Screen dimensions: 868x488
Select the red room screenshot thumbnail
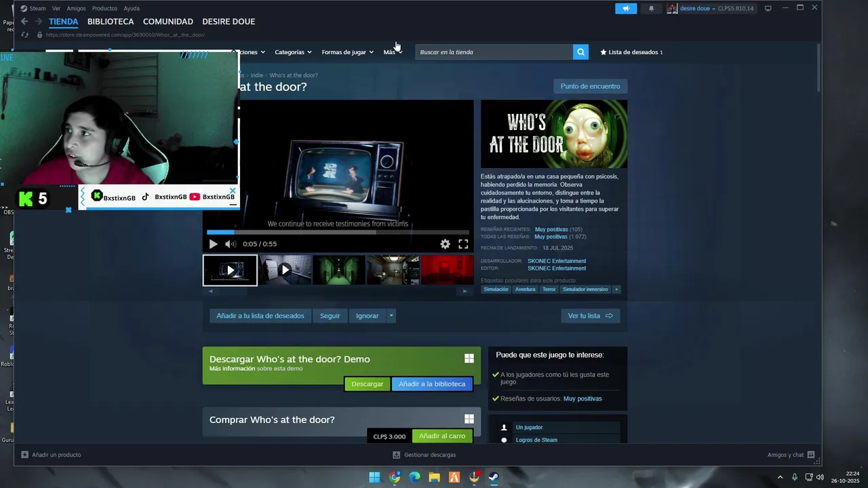pyautogui.click(x=448, y=270)
